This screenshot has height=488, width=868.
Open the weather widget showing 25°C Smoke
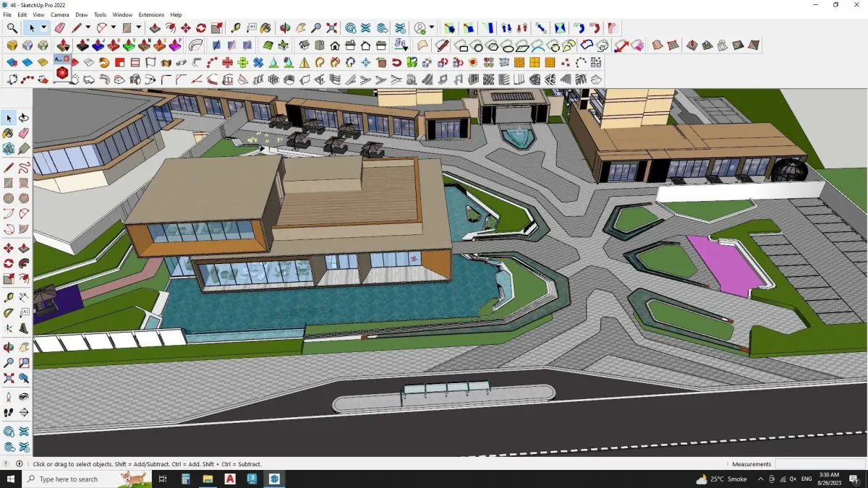(721, 479)
